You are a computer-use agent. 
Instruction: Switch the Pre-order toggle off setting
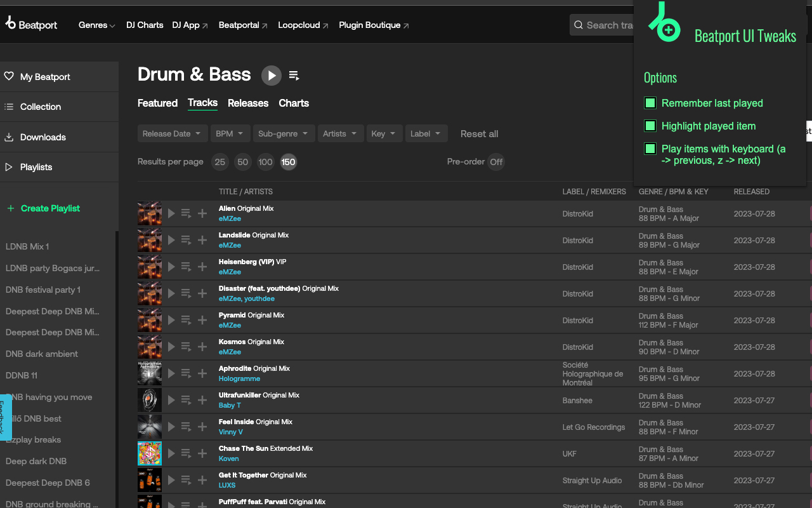pos(496,162)
